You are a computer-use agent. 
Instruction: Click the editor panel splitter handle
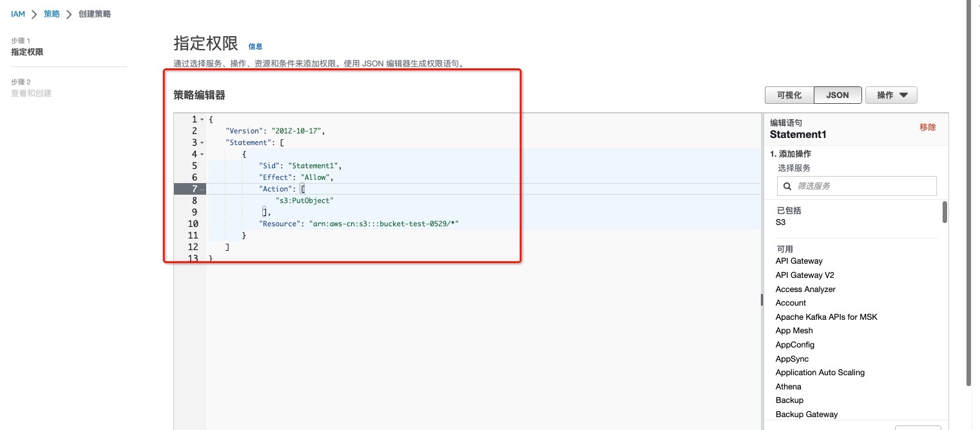pos(762,300)
